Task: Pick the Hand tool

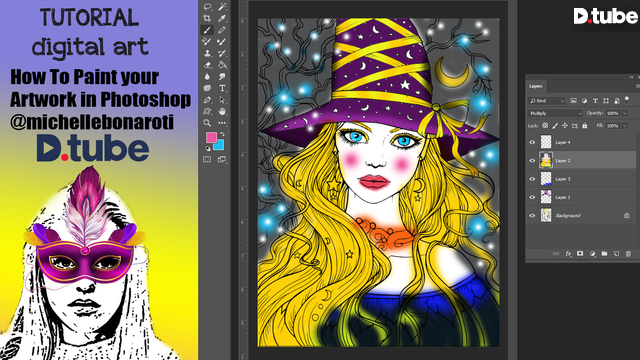Action: (222, 111)
